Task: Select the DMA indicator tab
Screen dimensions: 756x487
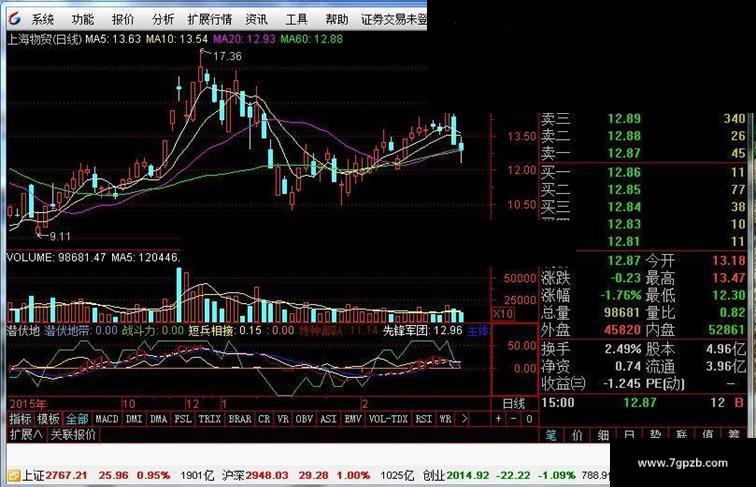Action: coord(158,419)
